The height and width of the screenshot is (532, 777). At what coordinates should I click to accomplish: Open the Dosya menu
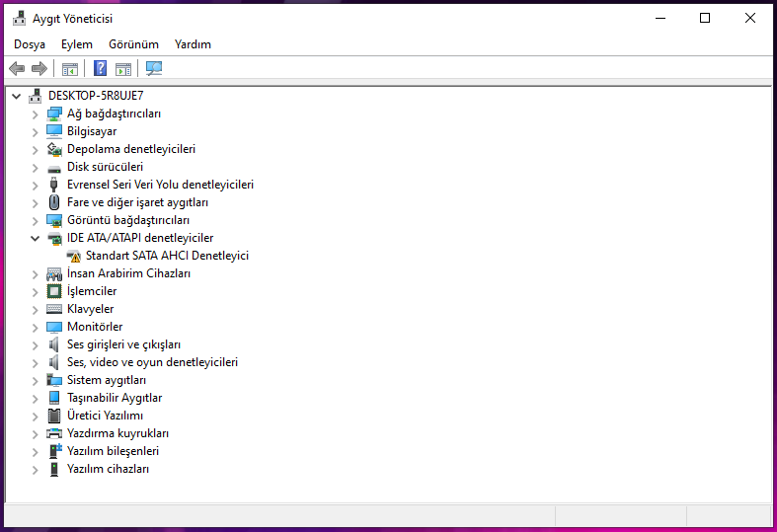[30, 44]
